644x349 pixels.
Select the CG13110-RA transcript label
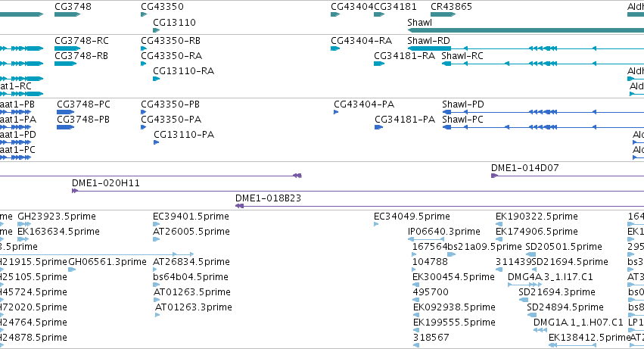tap(183, 71)
